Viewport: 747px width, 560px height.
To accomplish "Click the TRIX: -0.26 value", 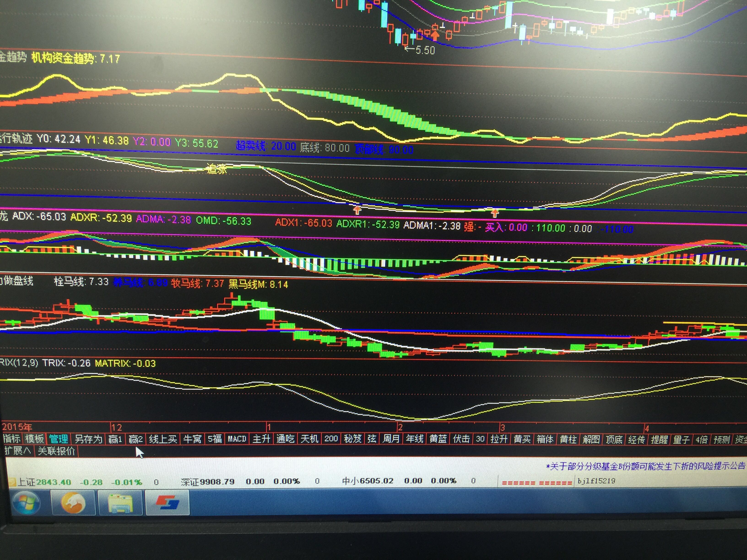I will click(66, 363).
